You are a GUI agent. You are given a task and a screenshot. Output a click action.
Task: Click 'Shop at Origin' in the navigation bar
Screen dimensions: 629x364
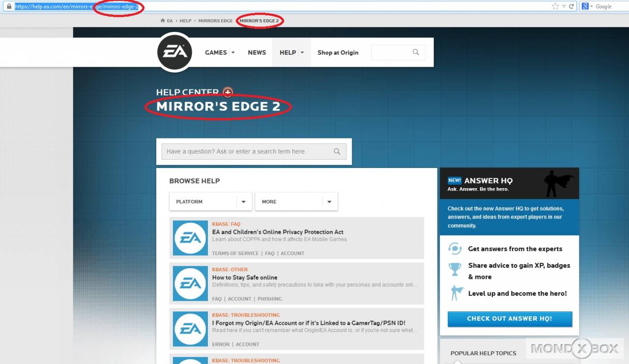[338, 53]
